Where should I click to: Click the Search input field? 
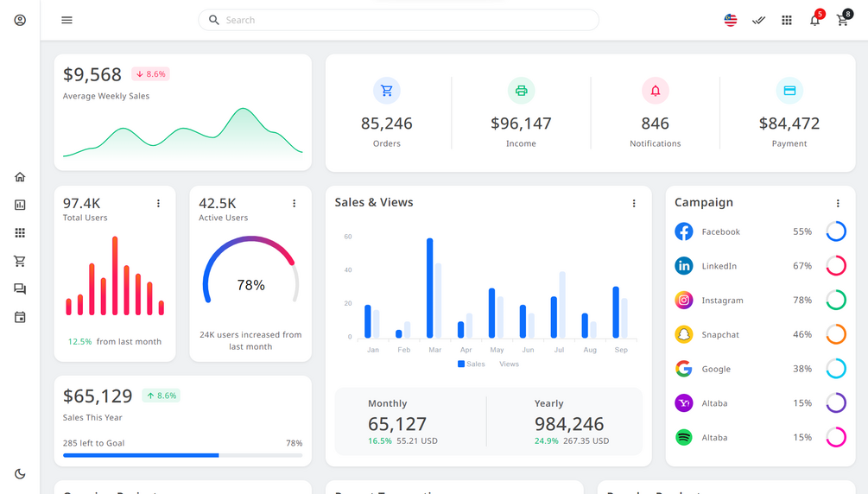[x=398, y=20]
